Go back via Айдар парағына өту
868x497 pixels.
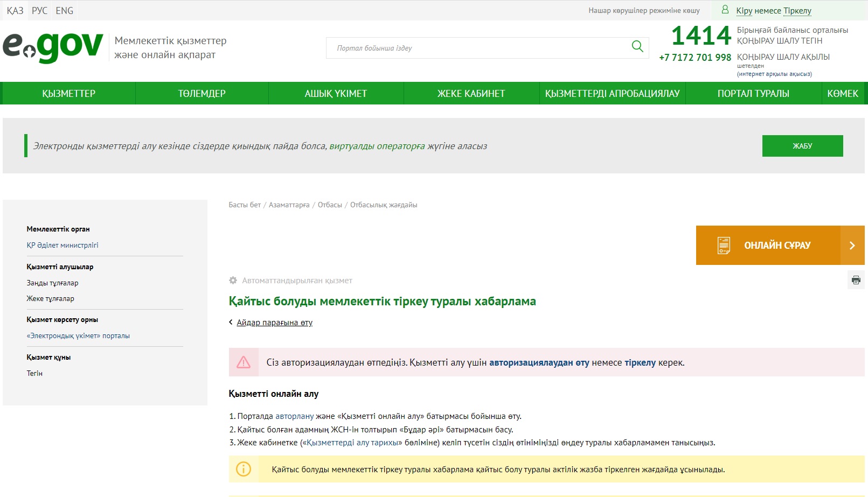click(274, 323)
